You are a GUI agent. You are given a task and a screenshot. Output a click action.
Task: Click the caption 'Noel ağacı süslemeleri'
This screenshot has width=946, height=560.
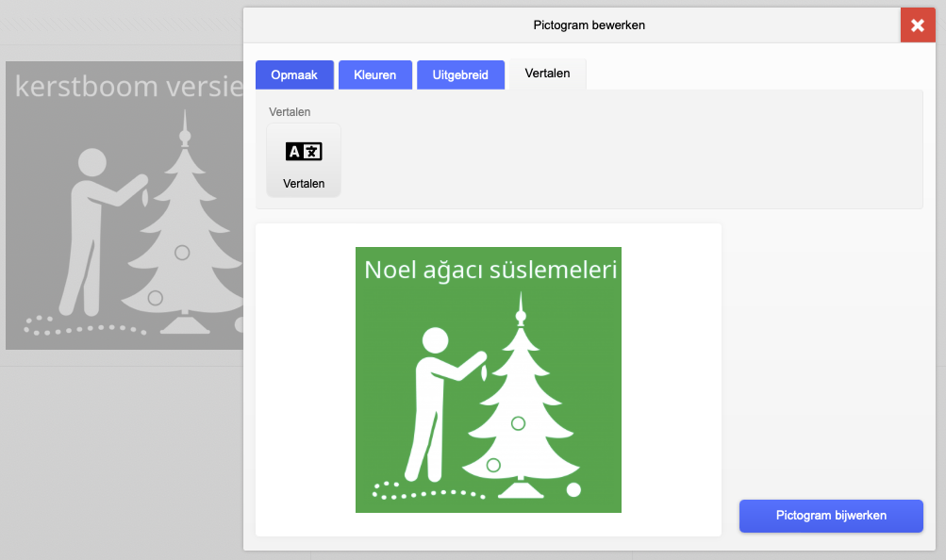490,270
